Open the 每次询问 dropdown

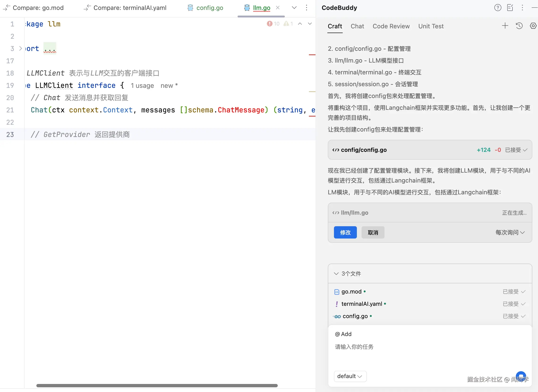tap(510, 232)
